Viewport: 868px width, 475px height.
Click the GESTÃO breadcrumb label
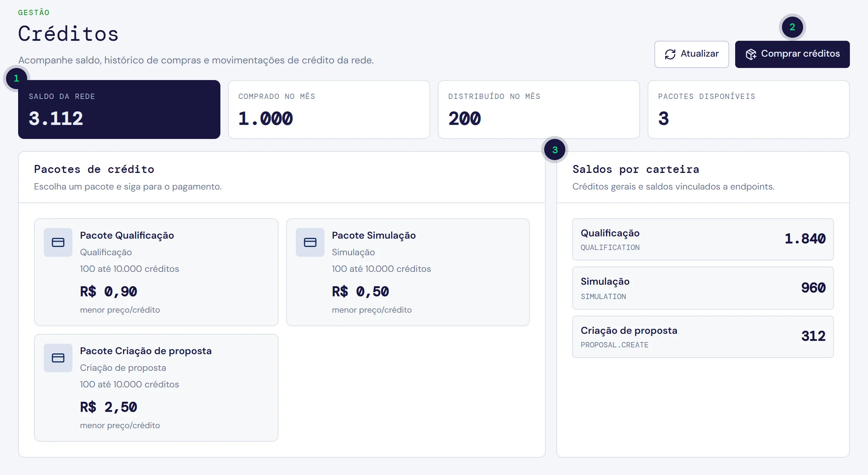tap(34, 12)
